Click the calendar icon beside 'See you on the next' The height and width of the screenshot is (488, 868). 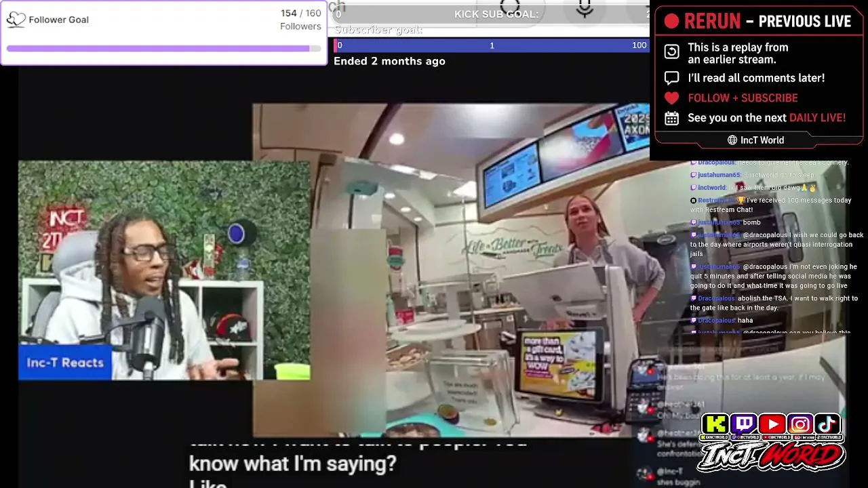(671, 118)
